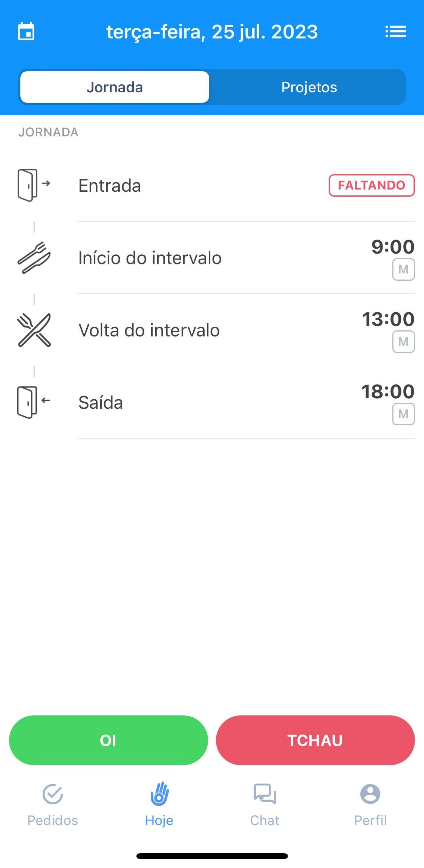This screenshot has width=424, height=868.
Task: Open the Chat bubbles tab
Action: coord(265,804)
